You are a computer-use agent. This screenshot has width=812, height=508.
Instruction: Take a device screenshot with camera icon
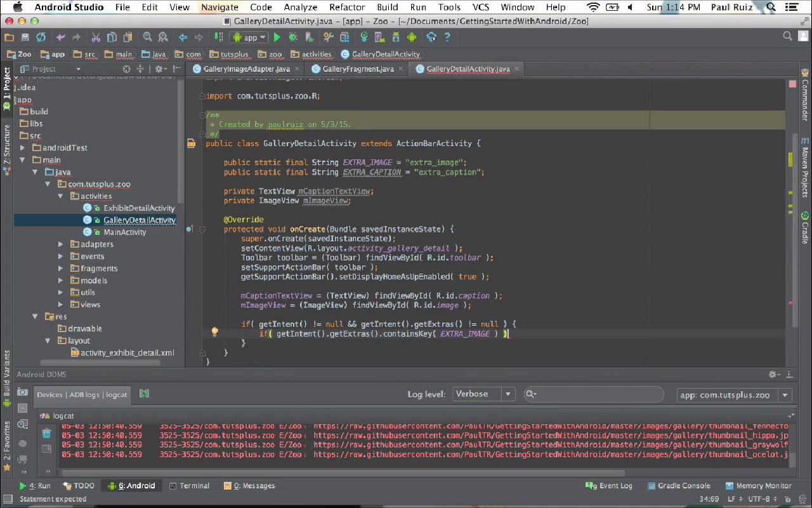(22, 392)
